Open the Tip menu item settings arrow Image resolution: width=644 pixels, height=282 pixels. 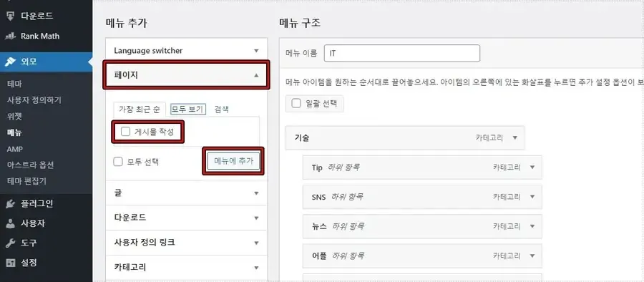coord(532,167)
